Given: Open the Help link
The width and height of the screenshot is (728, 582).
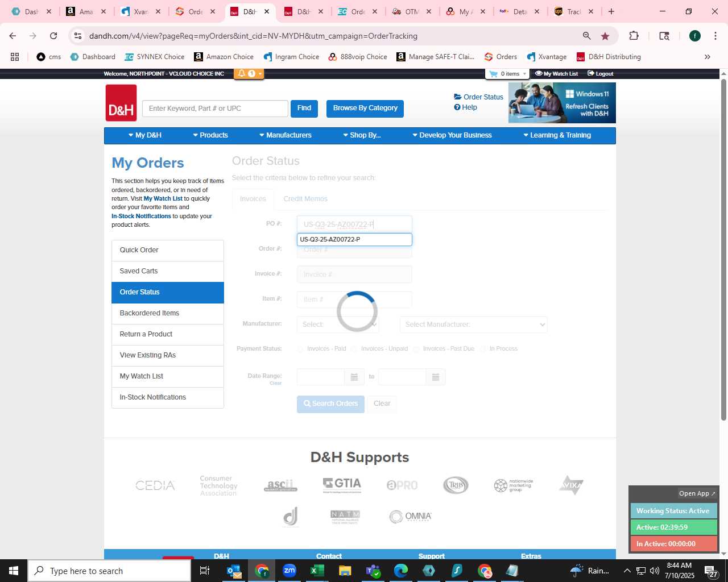Looking at the screenshot, I should pyautogui.click(x=465, y=107).
